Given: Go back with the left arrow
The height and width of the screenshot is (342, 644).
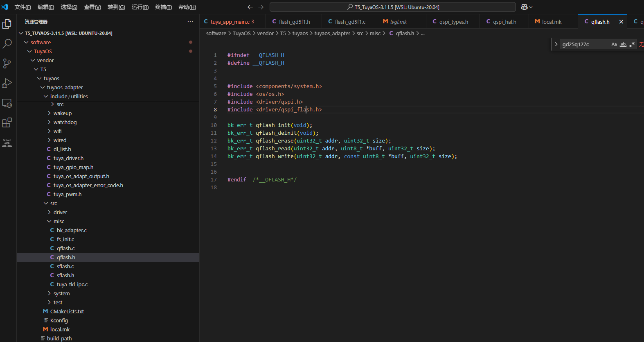Looking at the screenshot, I should click(x=250, y=7).
